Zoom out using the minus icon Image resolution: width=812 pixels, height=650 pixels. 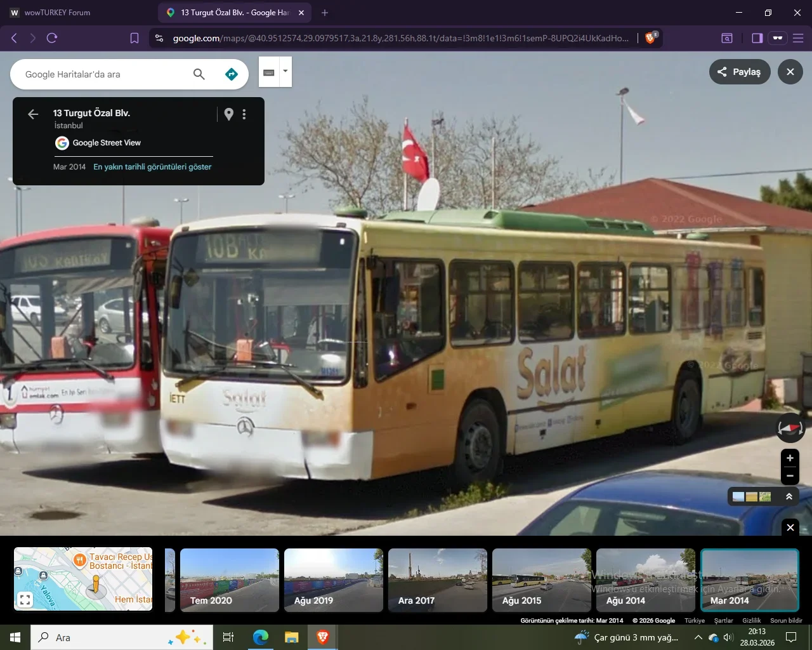(x=790, y=476)
